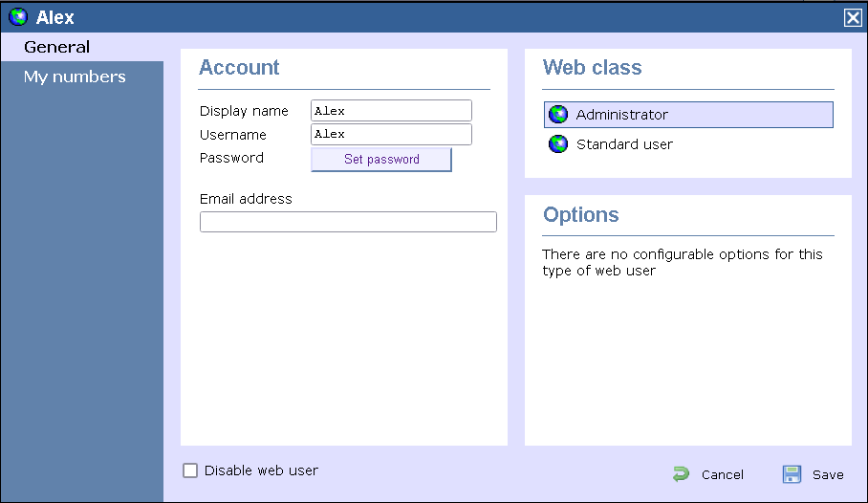Switch to the General tab

57,47
